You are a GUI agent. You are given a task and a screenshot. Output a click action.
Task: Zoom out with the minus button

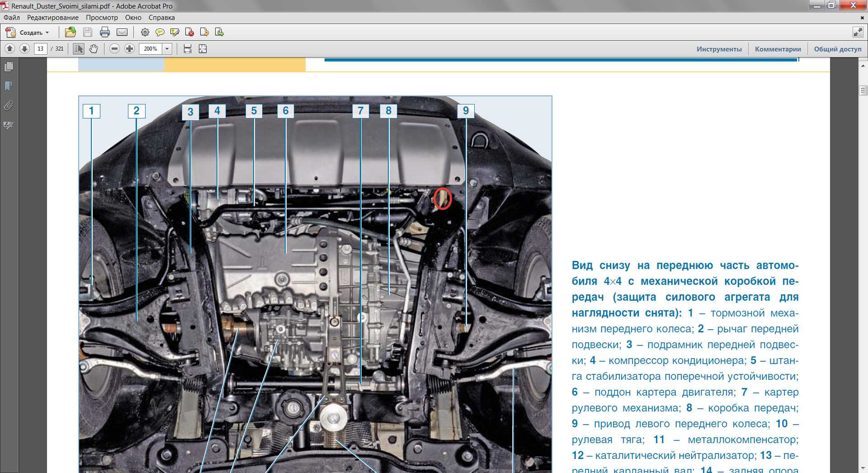tap(114, 48)
